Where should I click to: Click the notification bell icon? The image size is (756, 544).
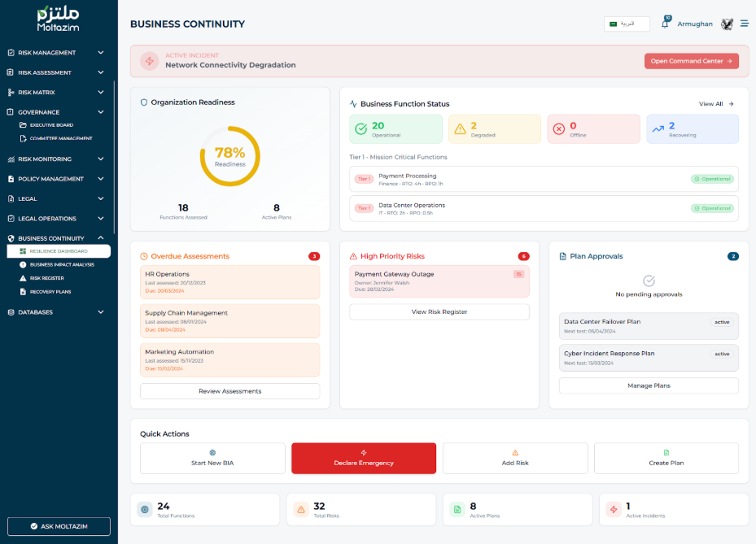665,24
